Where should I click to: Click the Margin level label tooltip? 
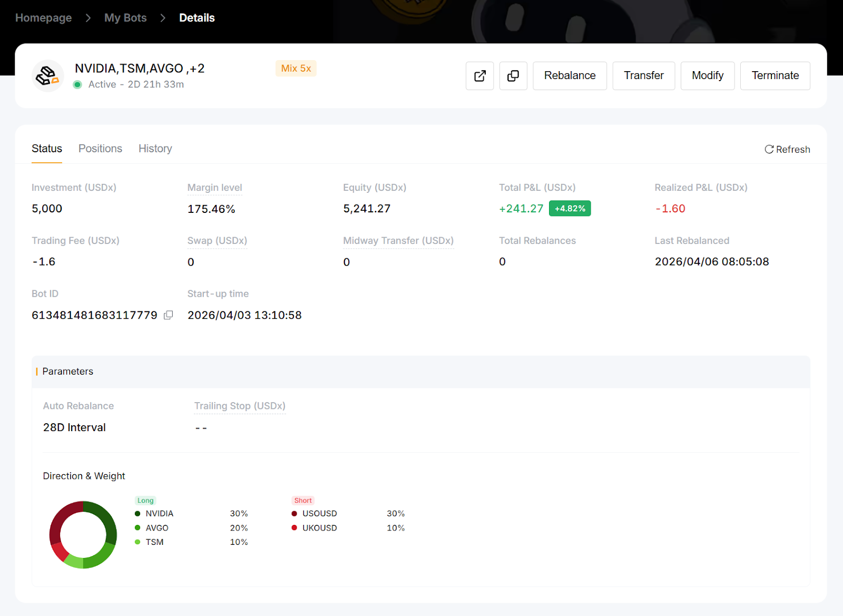[214, 188]
